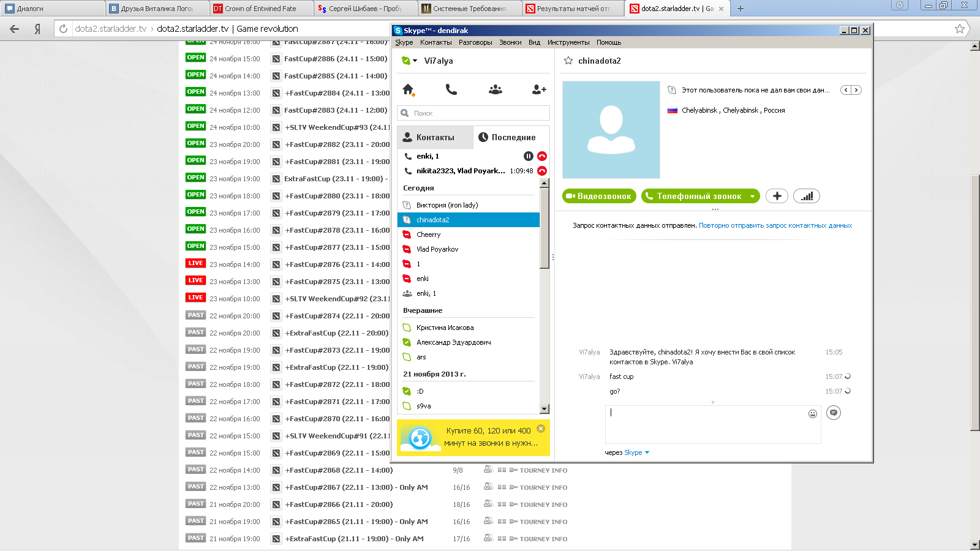The image size is (980, 551).
Task: Select Виктория (iron lady) conversation
Action: (x=469, y=205)
